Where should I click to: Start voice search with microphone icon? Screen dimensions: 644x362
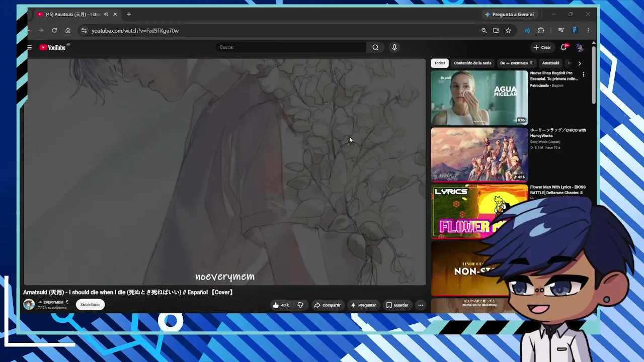(x=394, y=47)
